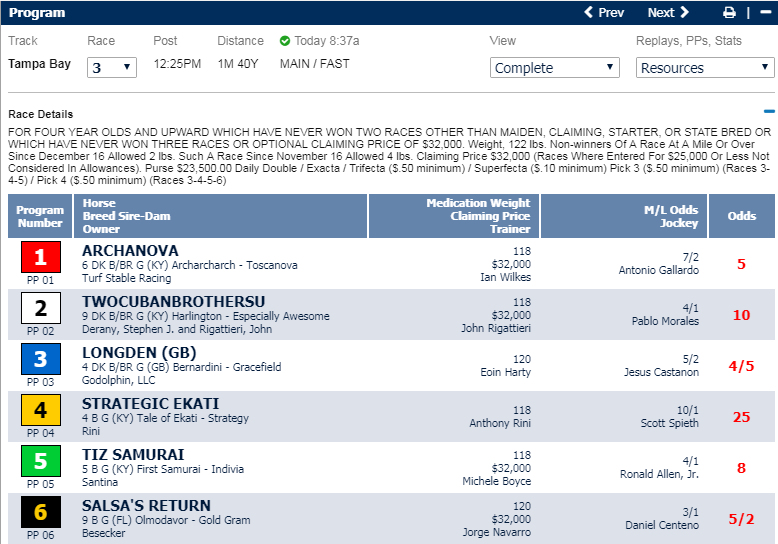Go to Next race
The height and width of the screenshot is (544, 778).
coord(668,12)
